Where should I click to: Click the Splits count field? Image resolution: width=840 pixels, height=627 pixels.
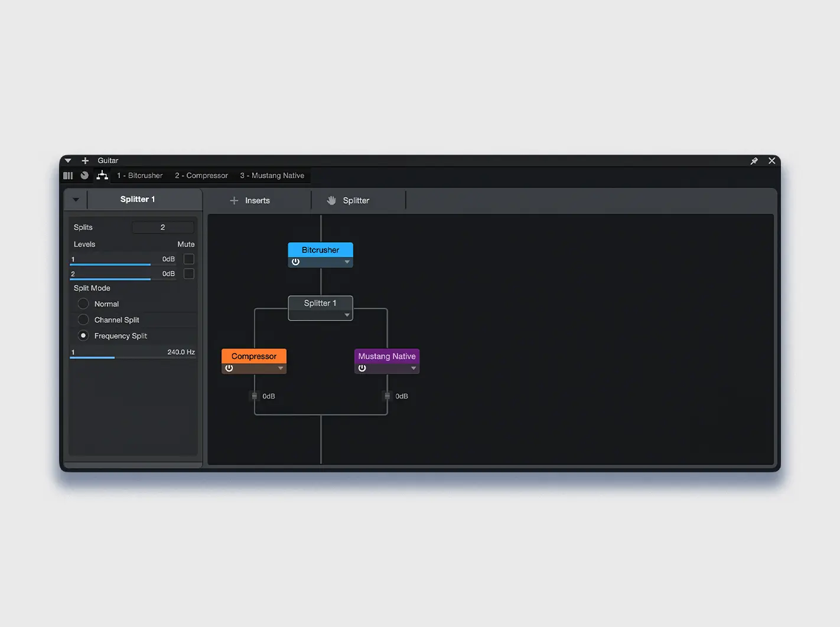tap(162, 227)
